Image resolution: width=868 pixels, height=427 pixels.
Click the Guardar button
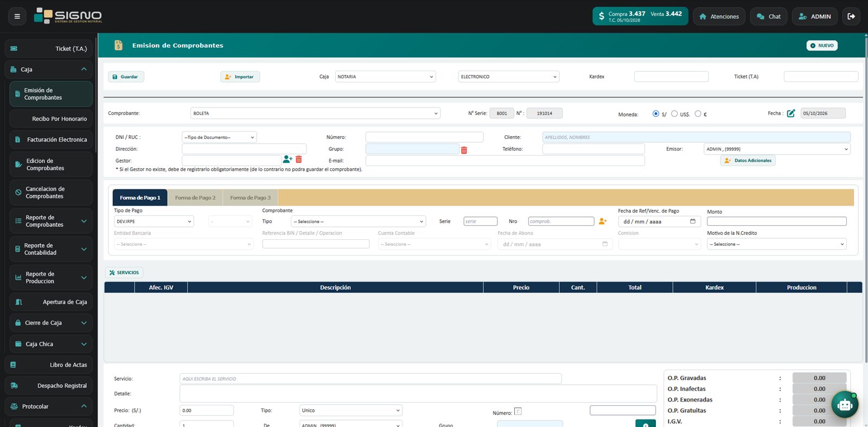(126, 77)
